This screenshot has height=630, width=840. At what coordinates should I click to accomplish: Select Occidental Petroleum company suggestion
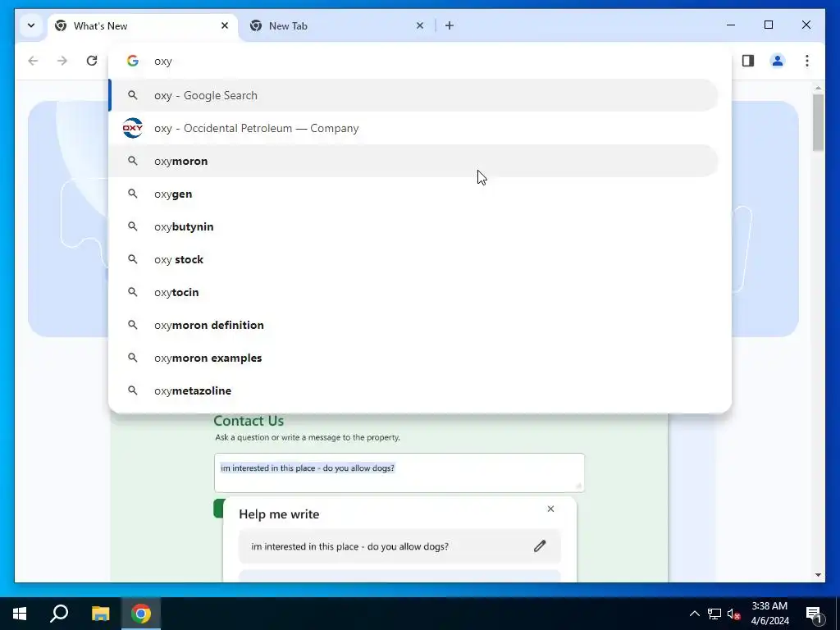click(413, 128)
